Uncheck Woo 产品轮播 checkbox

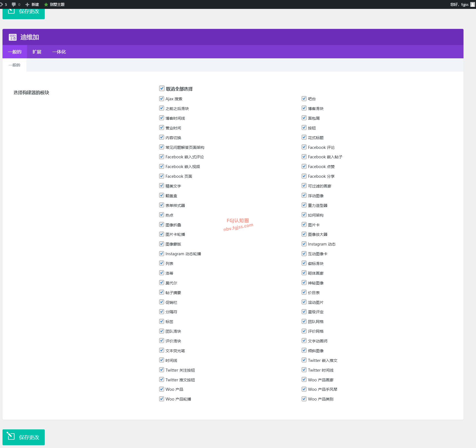pos(162,399)
